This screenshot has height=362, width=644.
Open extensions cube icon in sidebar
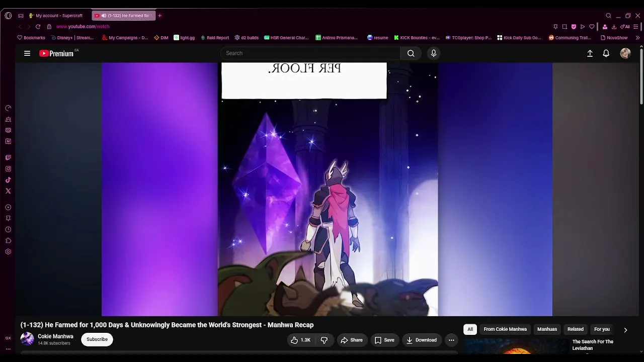point(8,240)
